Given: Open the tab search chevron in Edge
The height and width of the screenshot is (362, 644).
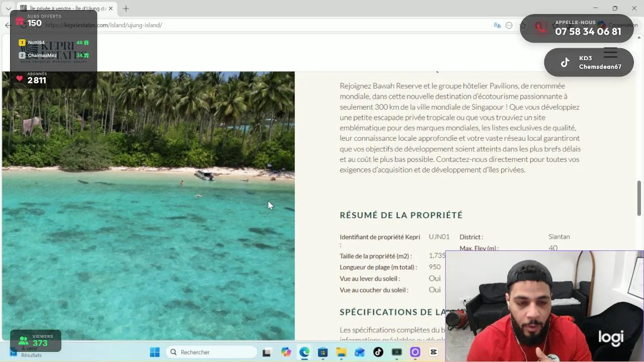Looking at the screenshot, I should [8, 9].
